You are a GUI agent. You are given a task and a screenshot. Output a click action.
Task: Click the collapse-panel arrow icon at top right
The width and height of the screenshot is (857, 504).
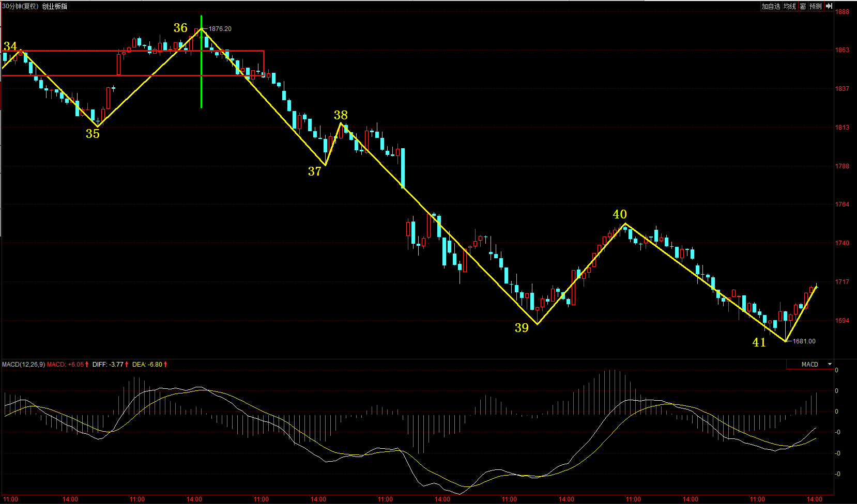coord(829,6)
